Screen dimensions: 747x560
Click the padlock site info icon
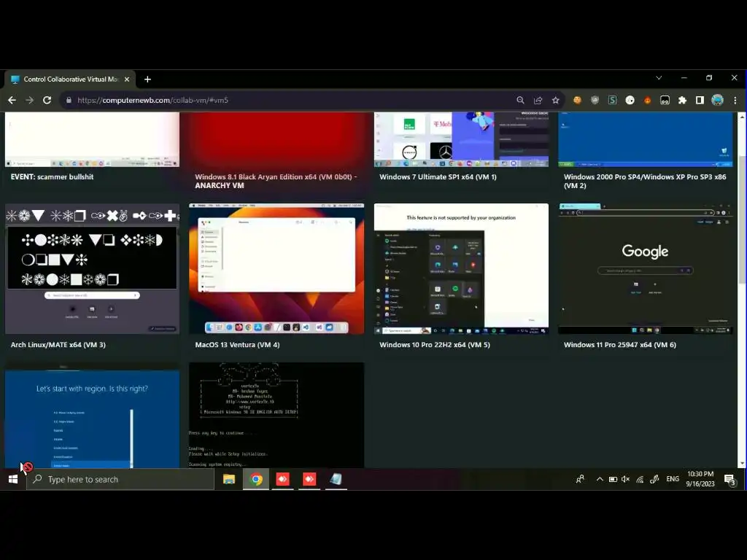(69, 100)
